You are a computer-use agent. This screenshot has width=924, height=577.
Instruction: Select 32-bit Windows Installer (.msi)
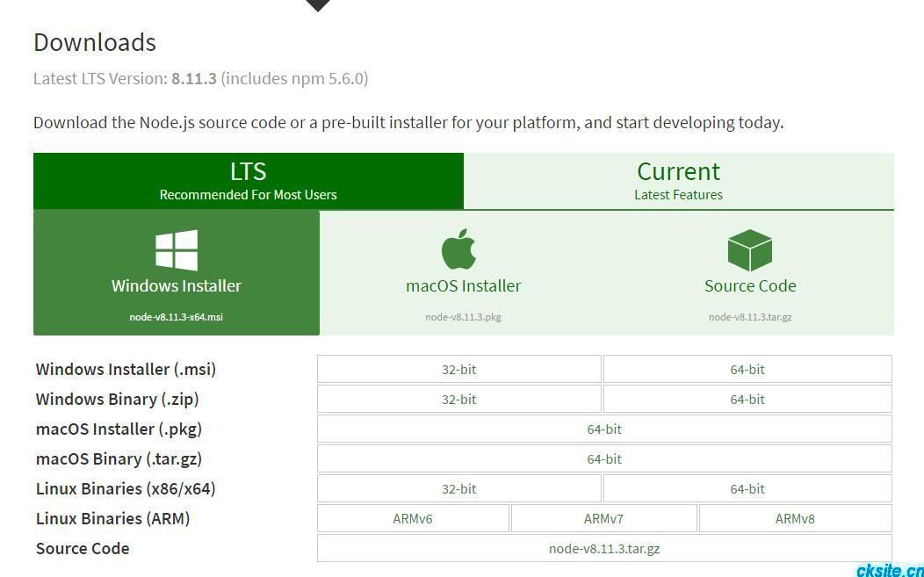[459, 370]
